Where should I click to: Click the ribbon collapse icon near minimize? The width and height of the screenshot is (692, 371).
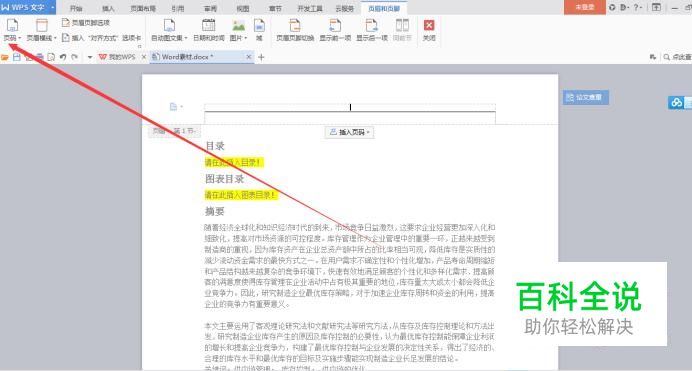click(656, 7)
